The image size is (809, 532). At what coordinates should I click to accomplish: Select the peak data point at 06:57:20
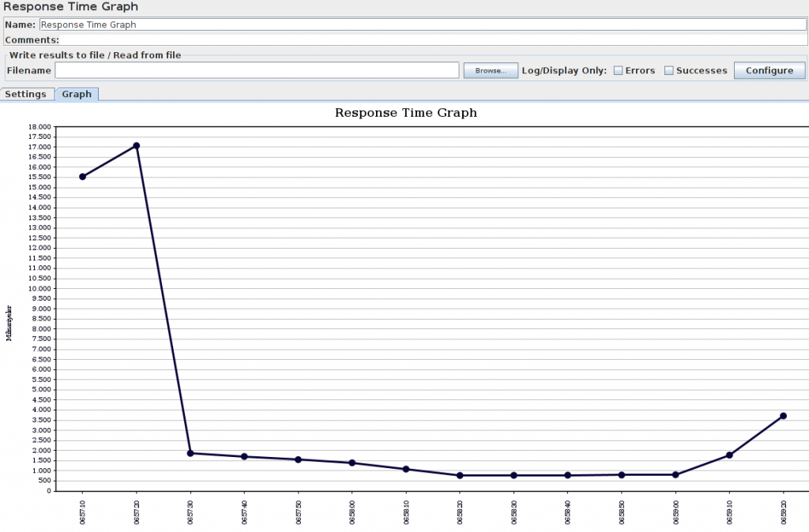click(136, 145)
